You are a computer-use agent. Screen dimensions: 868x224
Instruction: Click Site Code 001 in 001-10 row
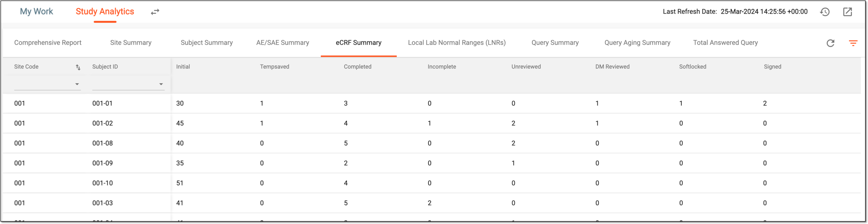coord(19,183)
